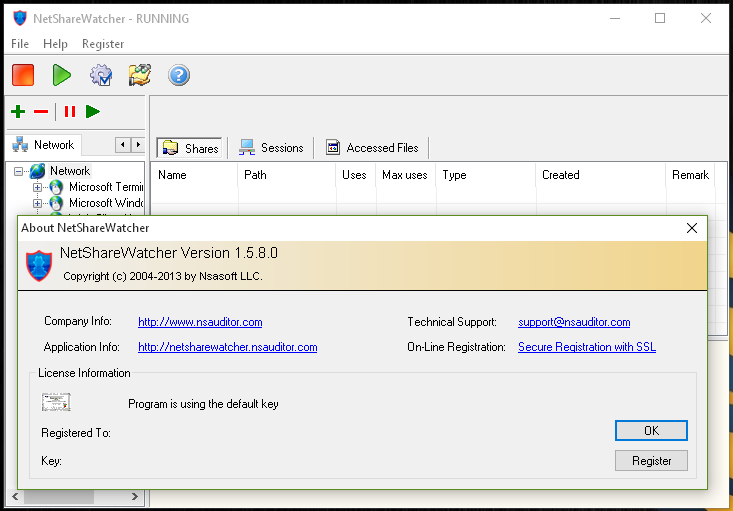Image resolution: width=733 pixels, height=511 pixels.
Task: Open settings via the gear with checkmark icon
Action: pyautogui.click(x=101, y=75)
